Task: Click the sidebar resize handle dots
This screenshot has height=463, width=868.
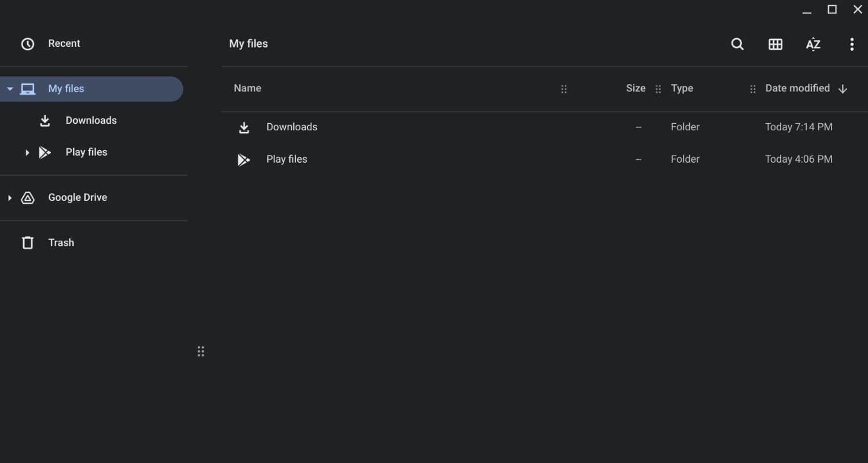Action: (201, 351)
